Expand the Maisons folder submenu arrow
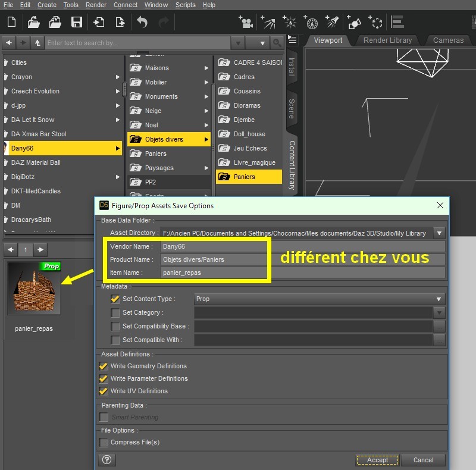The image size is (476, 470). (206, 68)
